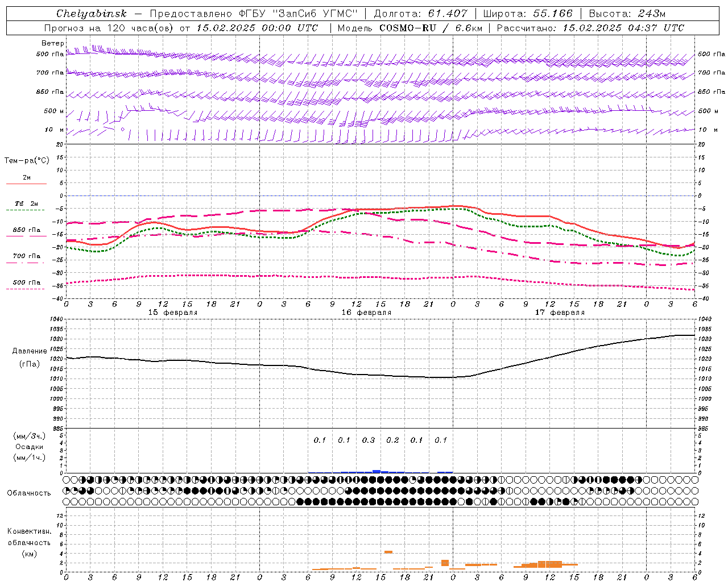728x582 pixels.
Task: Click the '(мм/3ч.)' precipitation unit label
Action: 30,436
